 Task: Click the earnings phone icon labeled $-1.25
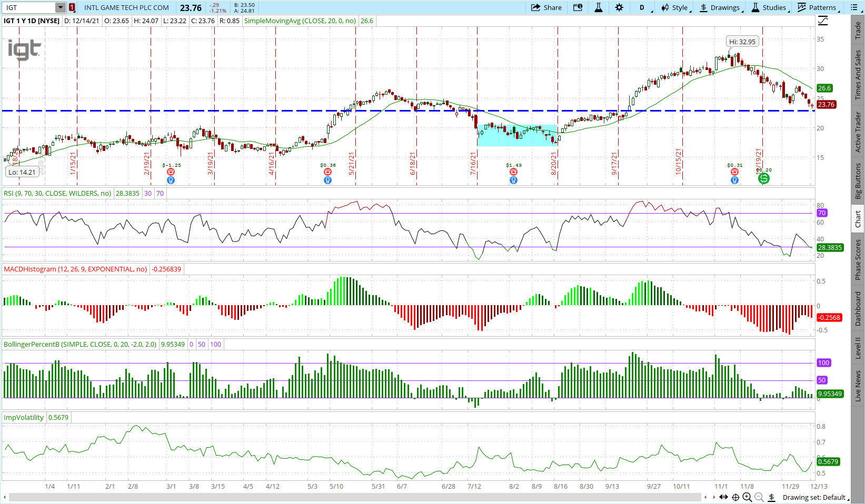click(171, 172)
